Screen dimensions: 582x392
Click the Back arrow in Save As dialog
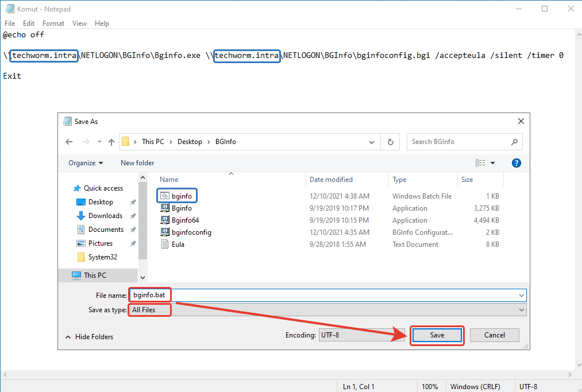tap(70, 142)
